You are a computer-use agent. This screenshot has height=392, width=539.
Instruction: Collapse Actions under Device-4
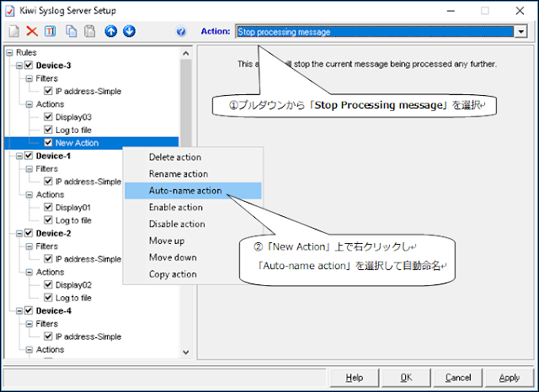29,350
